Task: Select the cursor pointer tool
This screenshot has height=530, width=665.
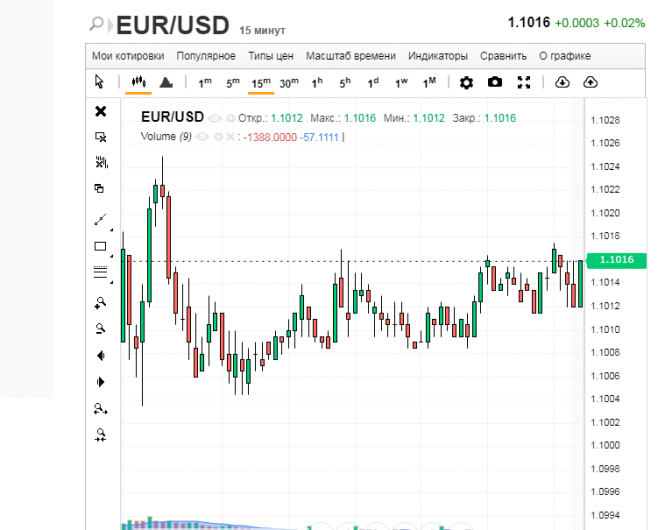Action: pos(99,81)
